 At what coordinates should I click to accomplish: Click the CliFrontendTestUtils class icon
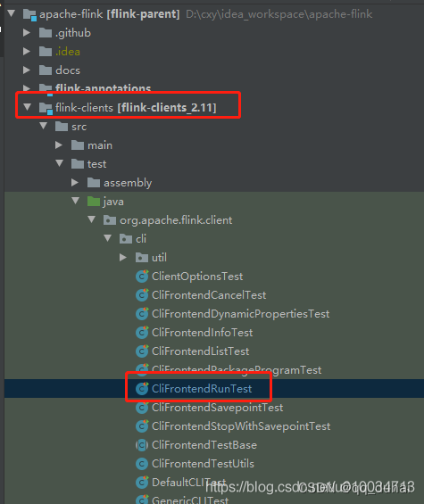click(x=142, y=464)
